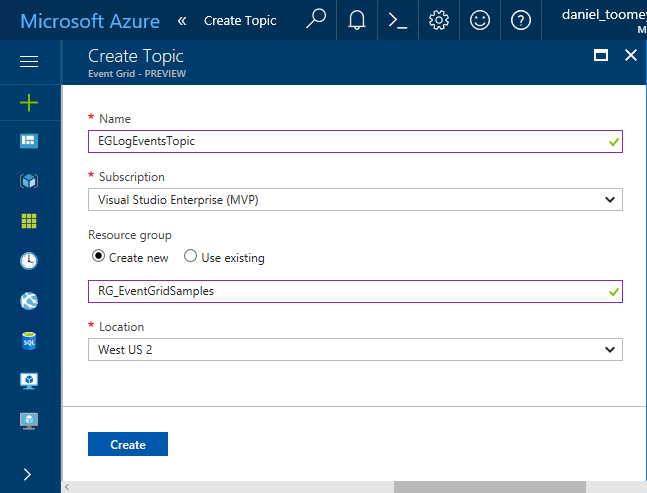Open the Dashboard icon in the sidebar
The image size is (647, 493).
click(29, 141)
